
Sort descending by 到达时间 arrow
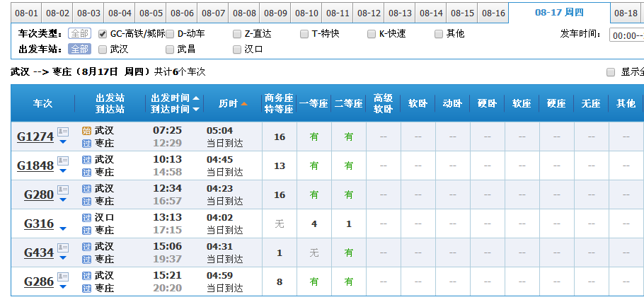tap(196, 110)
